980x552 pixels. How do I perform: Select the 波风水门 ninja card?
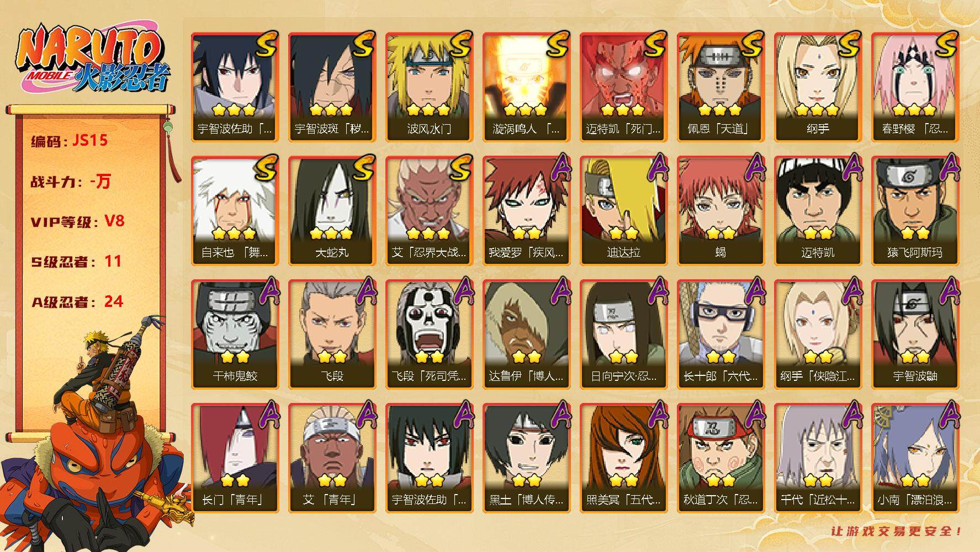tap(429, 87)
